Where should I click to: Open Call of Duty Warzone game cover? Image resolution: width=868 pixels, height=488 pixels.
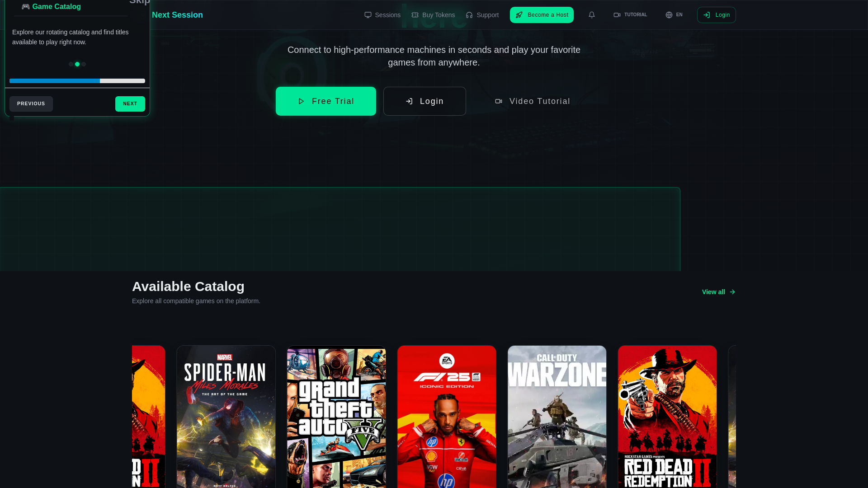coord(557,417)
